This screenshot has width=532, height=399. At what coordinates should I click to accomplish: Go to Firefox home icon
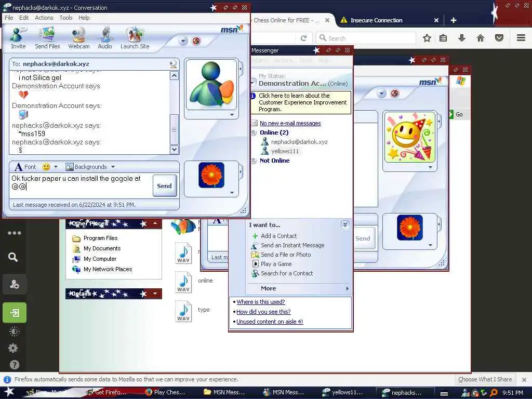pos(480,38)
